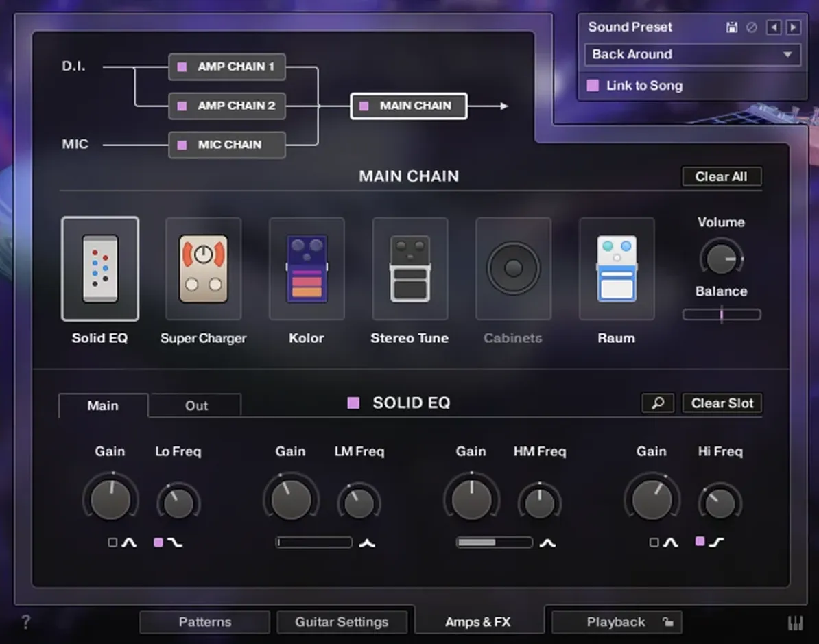Click the HM band bandwidth slider

pos(494,542)
